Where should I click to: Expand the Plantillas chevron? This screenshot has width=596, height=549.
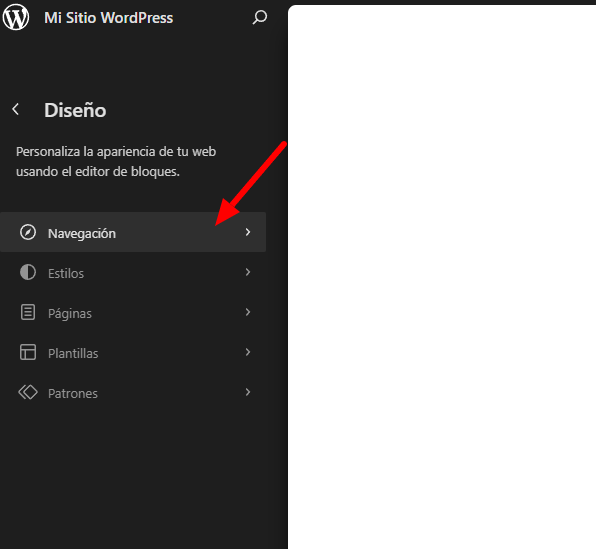pyautogui.click(x=248, y=352)
